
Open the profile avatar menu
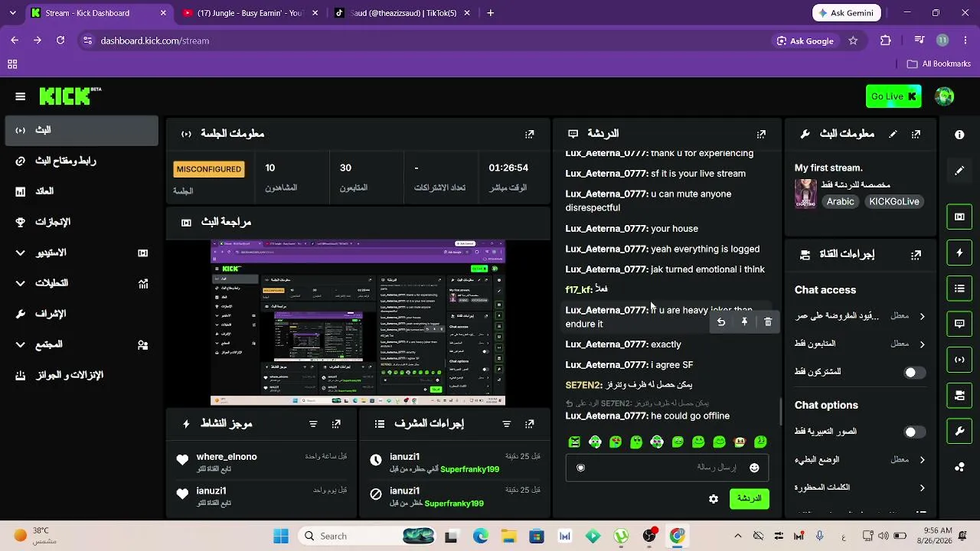[944, 96]
